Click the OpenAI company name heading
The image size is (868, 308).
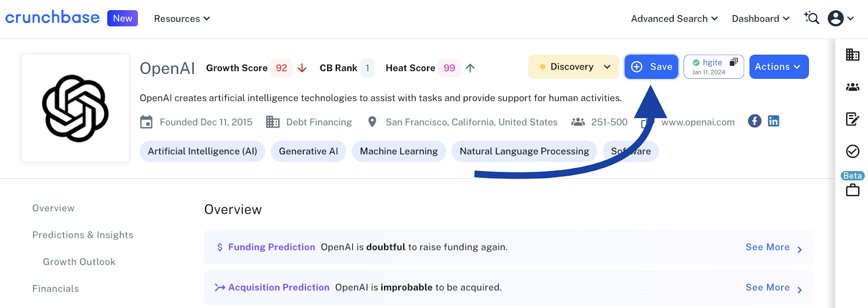pos(167,68)
